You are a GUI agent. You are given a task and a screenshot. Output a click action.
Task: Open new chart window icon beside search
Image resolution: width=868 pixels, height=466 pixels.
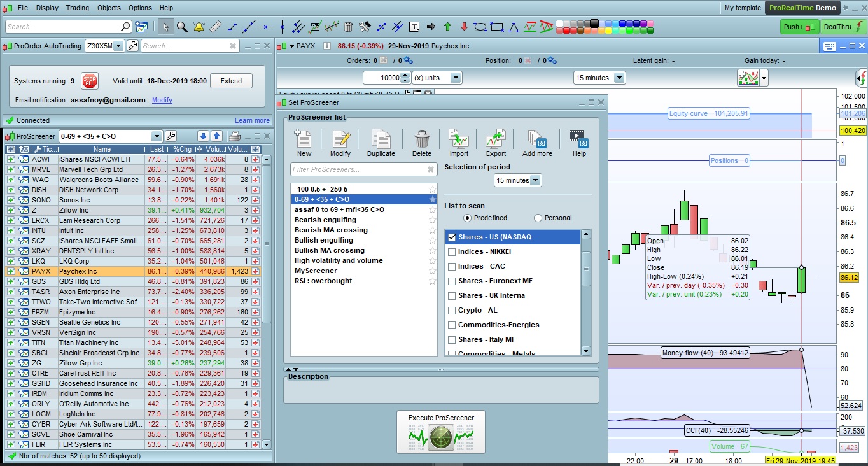(141, 27)
